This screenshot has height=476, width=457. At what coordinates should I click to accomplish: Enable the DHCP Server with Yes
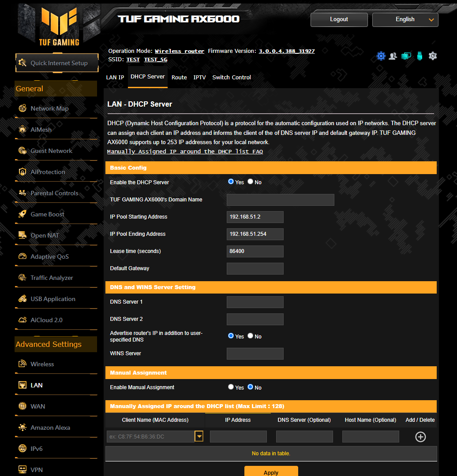point(231,182)
